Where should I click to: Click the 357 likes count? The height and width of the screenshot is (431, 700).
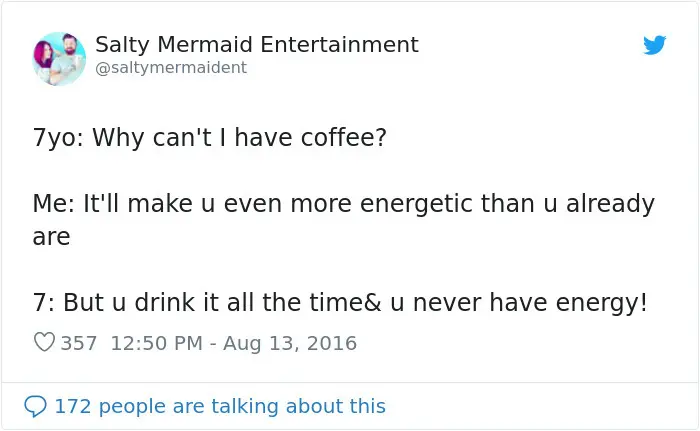tap(79, 343)
